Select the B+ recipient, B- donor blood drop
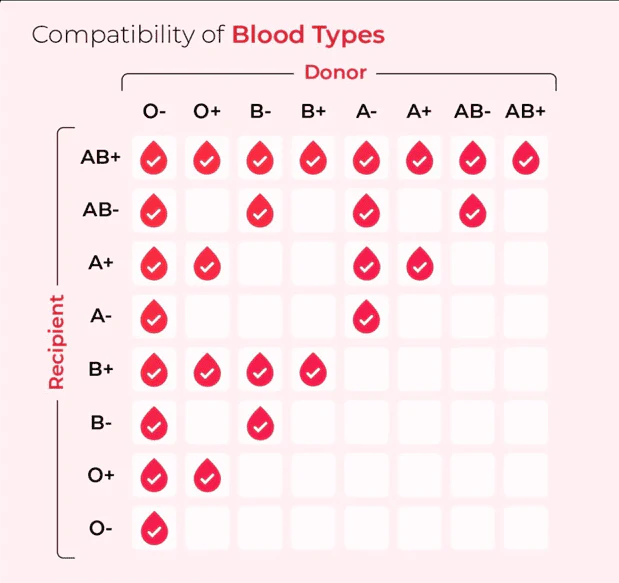 point(259,371)
